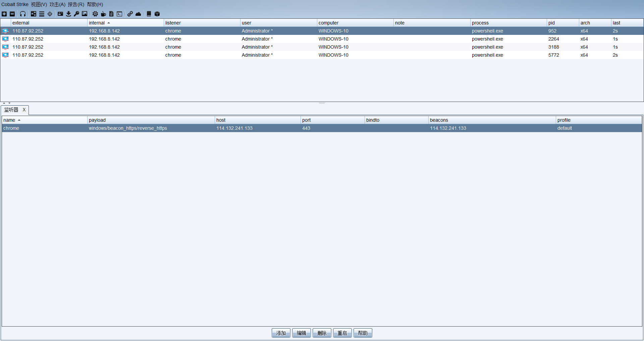Open the keystrokes key icon
Image resolution: width=644 pixels, height=341 pixels.
coord(76,14)
